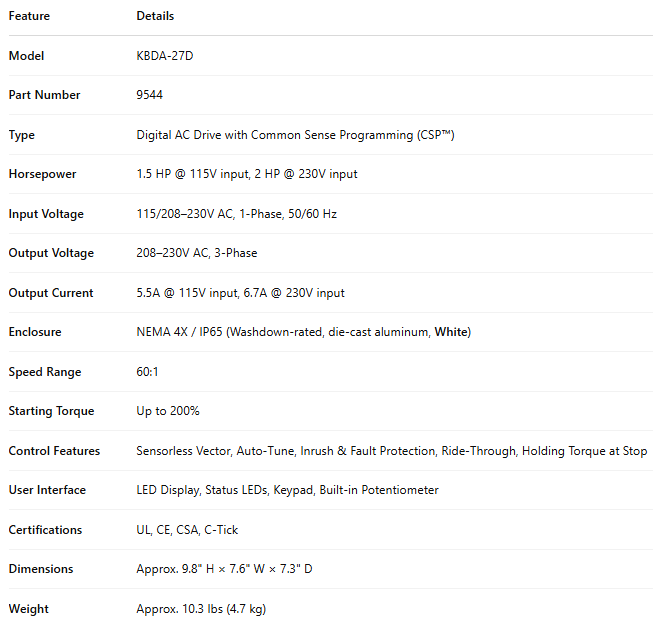Click the Horsepower row label
Image resolution: width=660 pixels, height=636 pixels.
coord(42,174)
